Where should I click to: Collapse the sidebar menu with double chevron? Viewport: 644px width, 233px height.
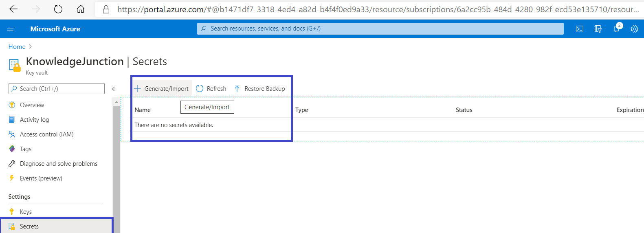click(114, 89)
